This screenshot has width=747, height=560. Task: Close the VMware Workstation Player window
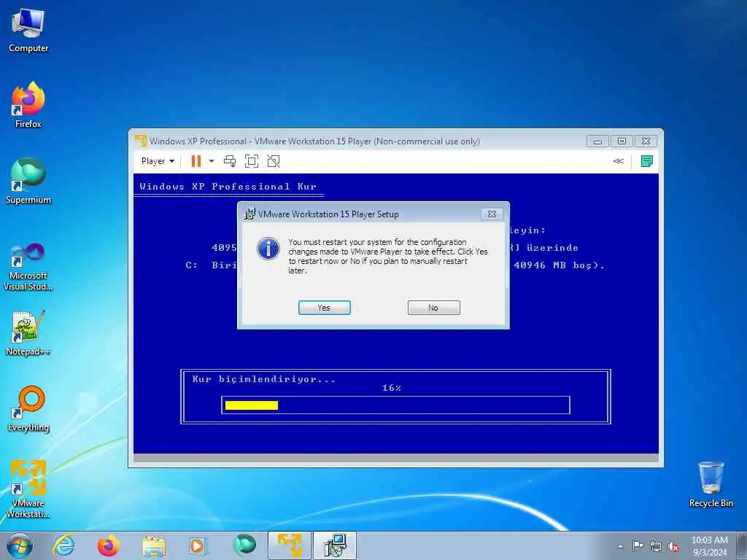pos(646,141)
